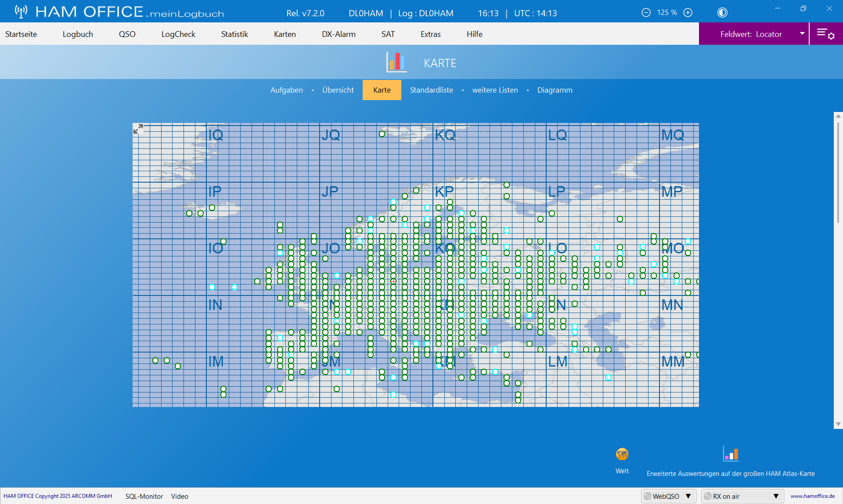843x504 pixels.
Task: Toggle the contrast theme icon
Action: point(722,13)
